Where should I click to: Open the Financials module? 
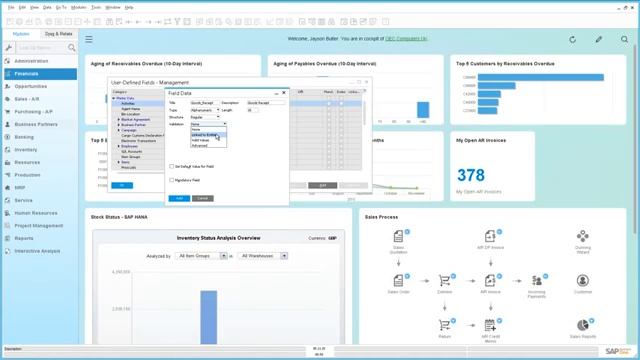point(40,74)
